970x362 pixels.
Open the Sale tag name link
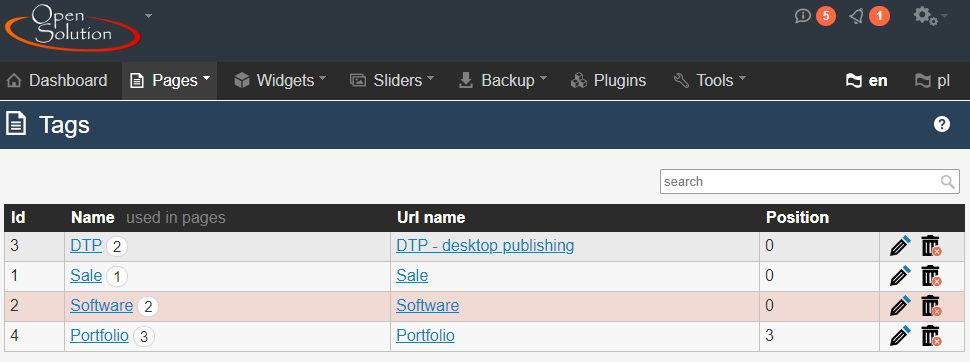point(86,275)
